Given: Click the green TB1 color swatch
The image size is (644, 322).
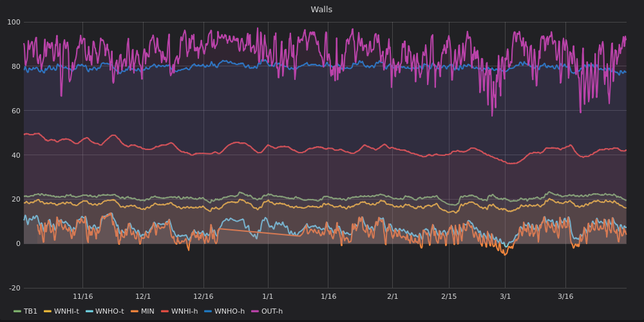Looking at the screenshot, I should [x=17, y=312].
